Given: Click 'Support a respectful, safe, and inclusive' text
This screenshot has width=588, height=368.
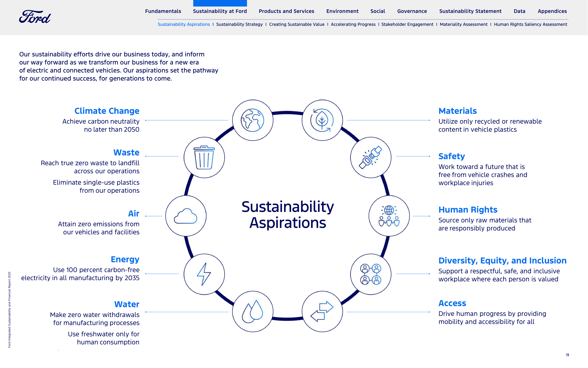Looking at the screenshot, I should pos(499,275).
